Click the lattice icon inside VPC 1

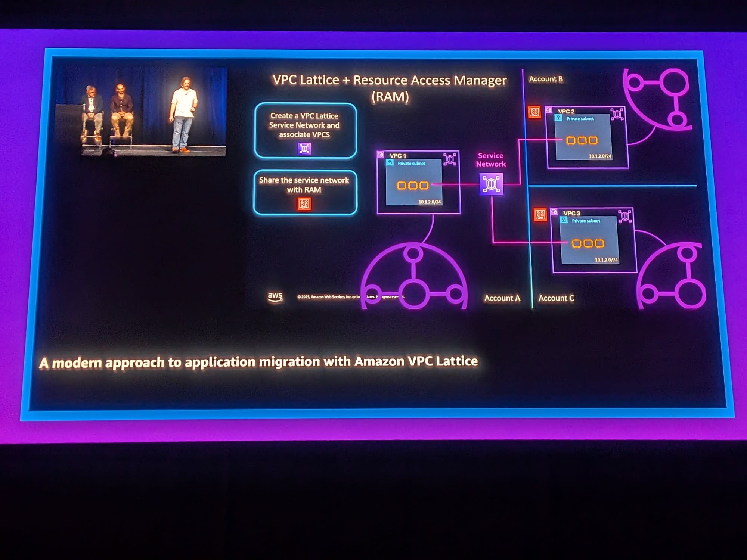click(x=450, y=159)
